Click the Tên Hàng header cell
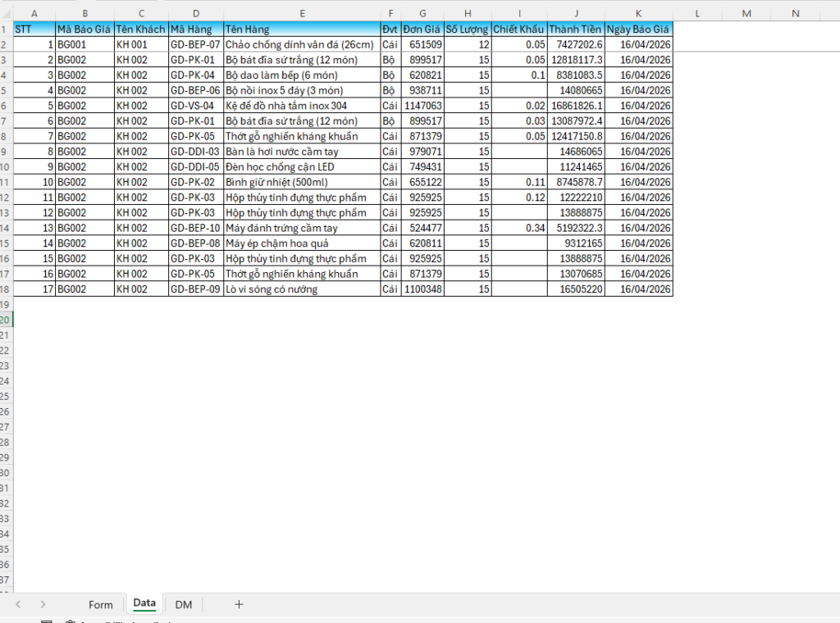 point(302,29)
